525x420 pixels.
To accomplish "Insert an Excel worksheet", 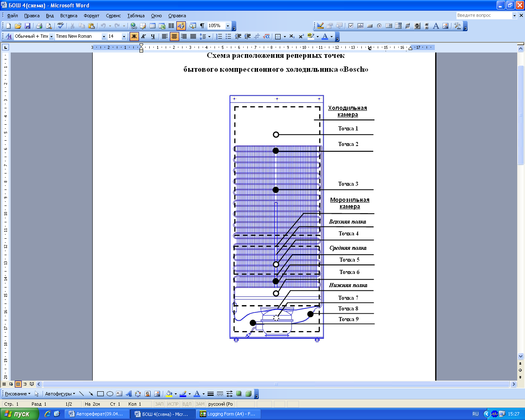I will (x=162, y=26).
